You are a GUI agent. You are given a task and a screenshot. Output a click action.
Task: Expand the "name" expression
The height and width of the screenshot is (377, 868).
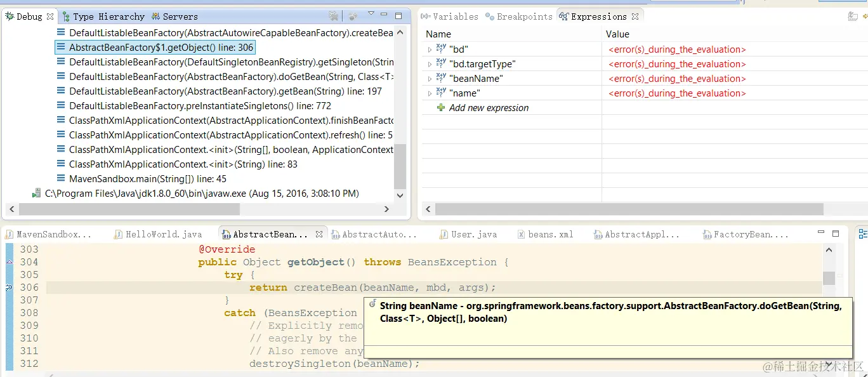coord(430,93)
